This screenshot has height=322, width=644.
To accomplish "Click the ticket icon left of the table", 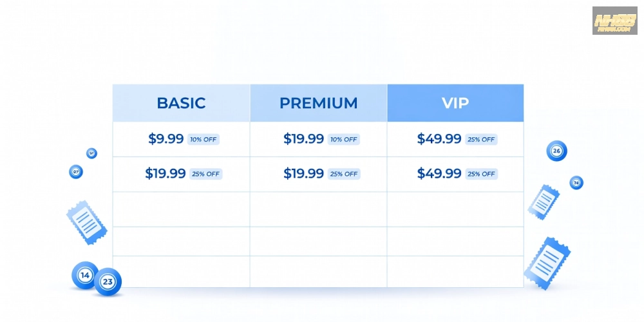I will [87, 222].
